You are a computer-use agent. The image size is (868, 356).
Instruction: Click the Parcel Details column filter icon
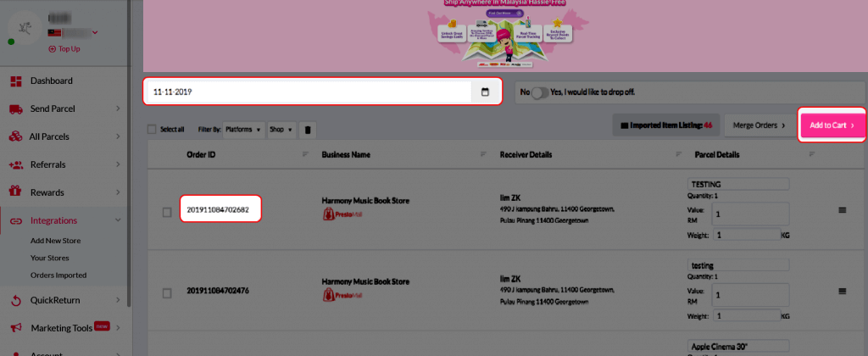(812, 154)
